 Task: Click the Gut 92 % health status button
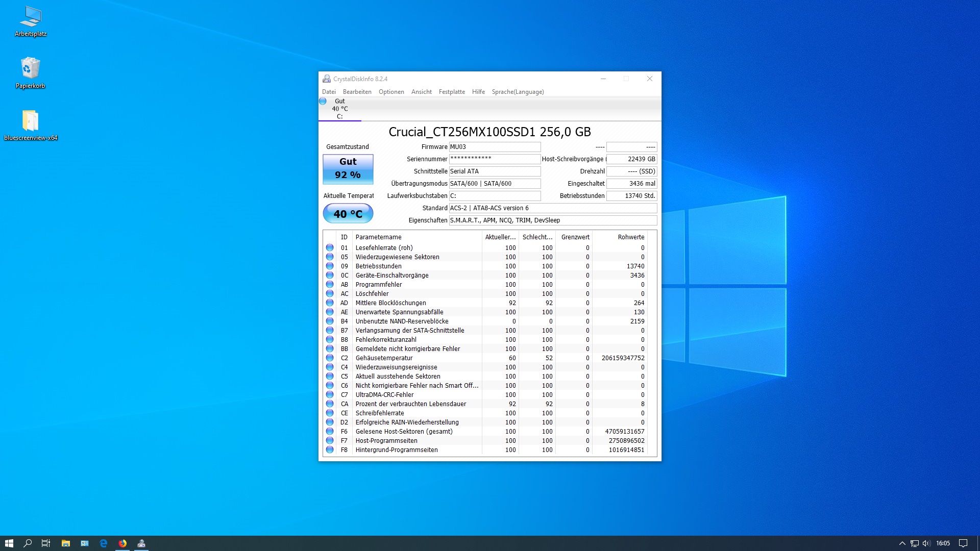[x=348, y=169]
